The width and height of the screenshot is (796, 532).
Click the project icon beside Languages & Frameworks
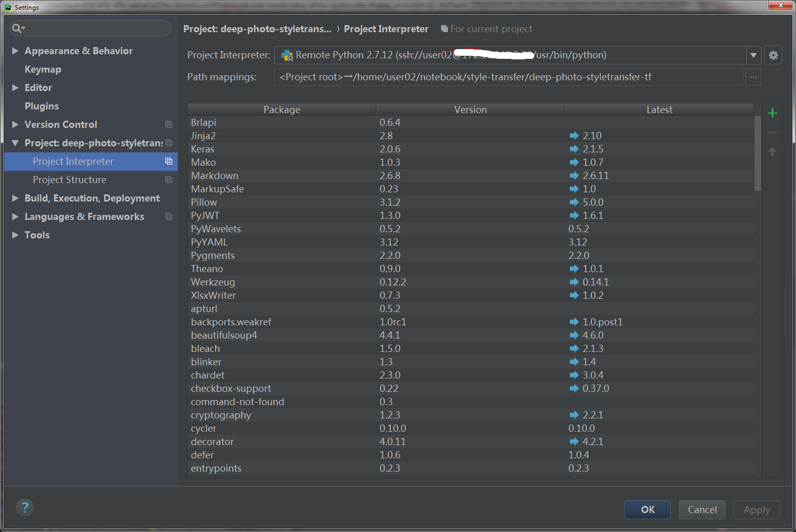pos(169,216)
